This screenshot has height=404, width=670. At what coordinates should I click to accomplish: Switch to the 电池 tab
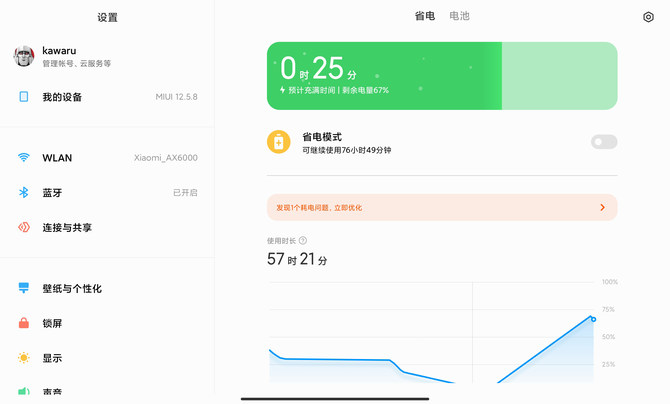tap(459, 16)
